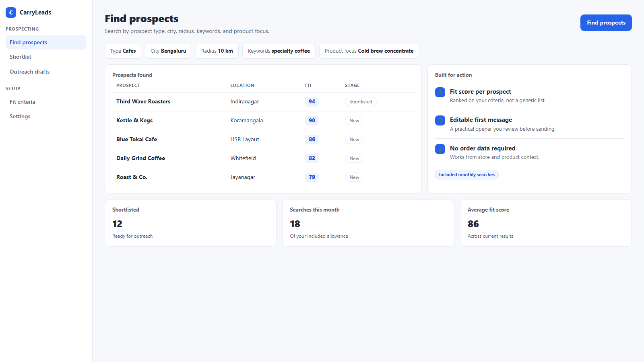The image size is (644, 362).
Task: Click fit score 90 badge
Action: [312, 120]
